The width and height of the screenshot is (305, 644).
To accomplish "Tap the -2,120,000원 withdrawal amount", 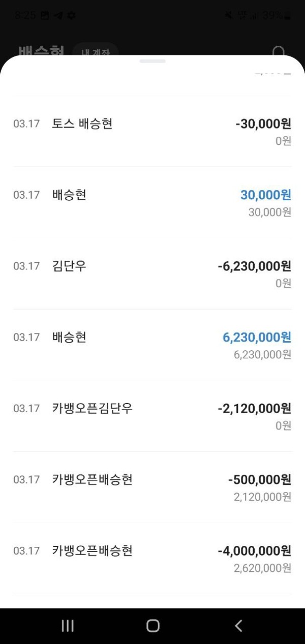I will click(254, 408).
